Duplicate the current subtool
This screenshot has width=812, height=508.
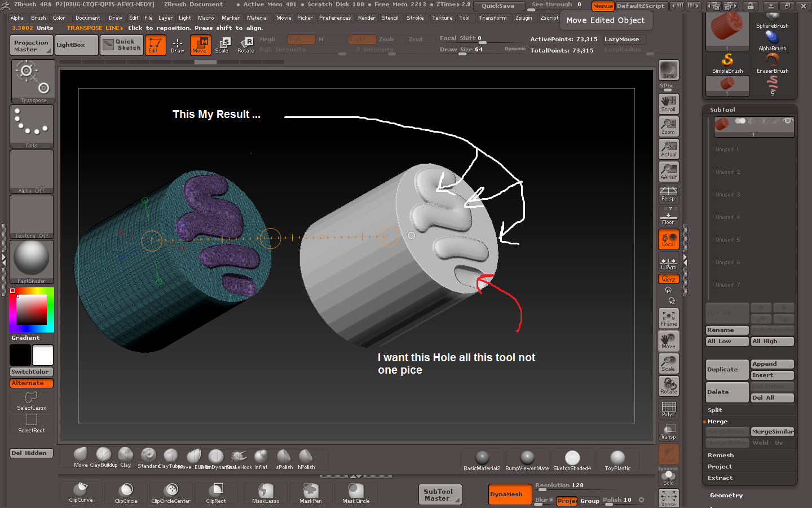pos(727,369)
